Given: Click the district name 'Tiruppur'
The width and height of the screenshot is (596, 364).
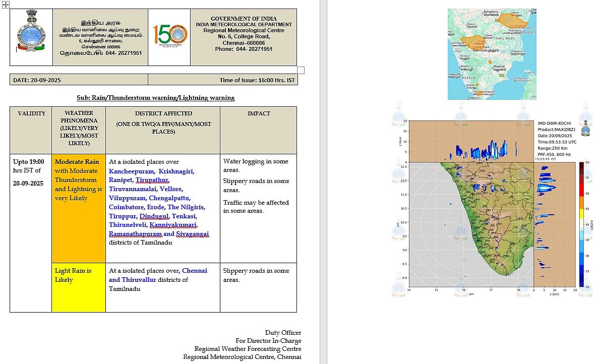Looking at the screenshot, I should click(123, 216).
